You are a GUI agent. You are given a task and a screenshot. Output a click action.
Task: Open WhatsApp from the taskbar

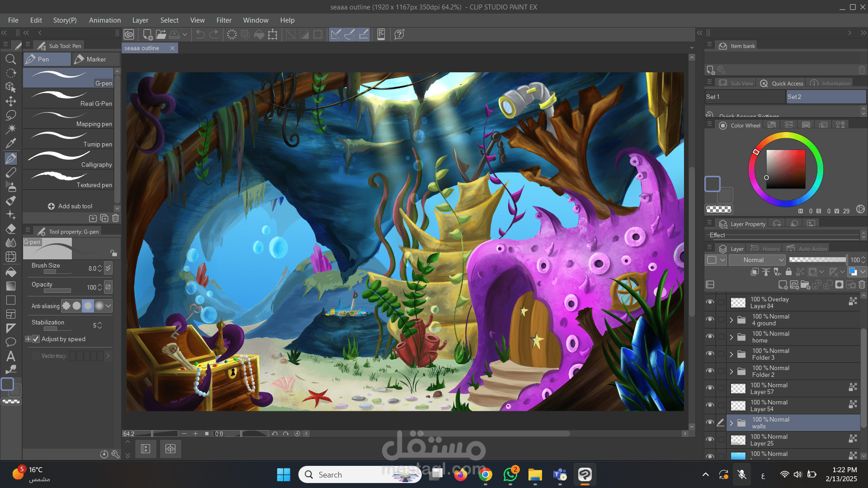tap(510, 474)
